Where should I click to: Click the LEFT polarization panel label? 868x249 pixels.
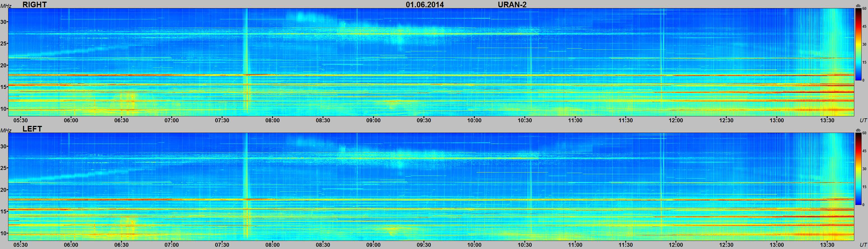point(32,129)
